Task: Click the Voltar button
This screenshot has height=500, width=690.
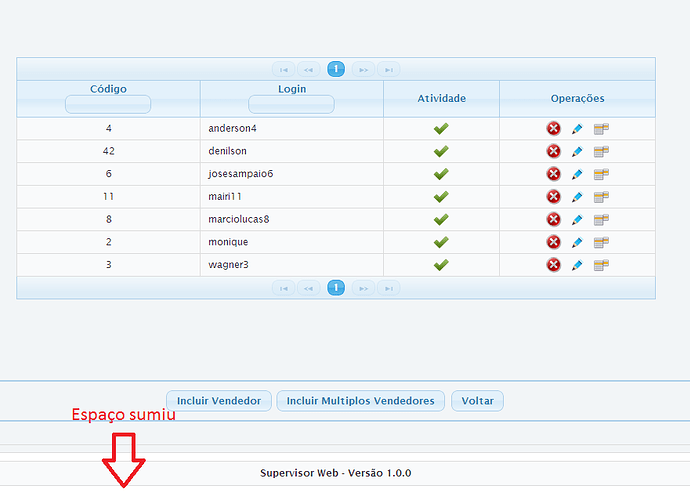Action: (x=477, y=401)
